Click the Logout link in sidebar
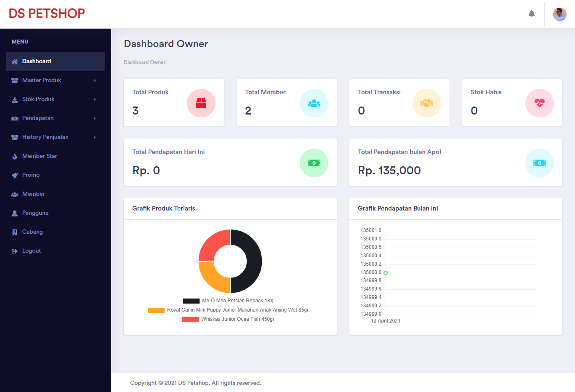 pos(31,251)
